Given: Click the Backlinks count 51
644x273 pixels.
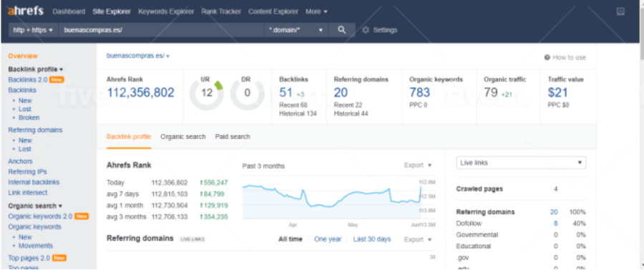Looking at the screenshot, I should [x=286, y=92].
